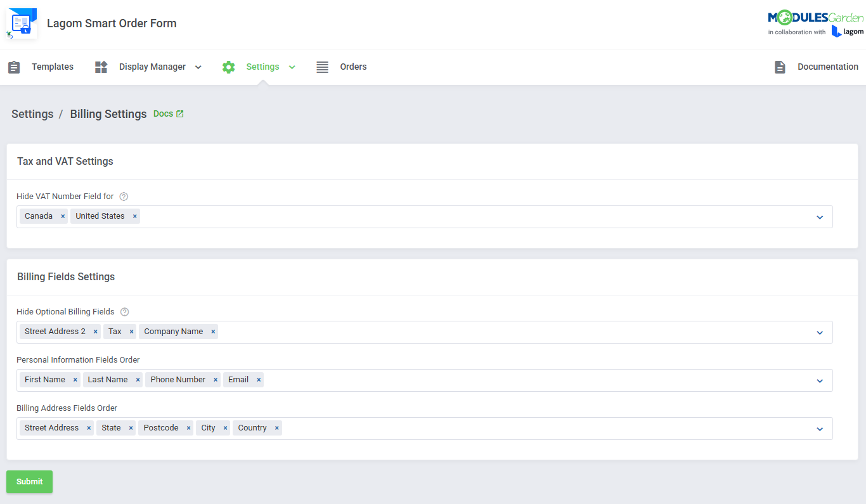866x504 pixels.
Task: Expand the Hide VAT Number Field dropdown arrow
Action: (x=820, y=217)
